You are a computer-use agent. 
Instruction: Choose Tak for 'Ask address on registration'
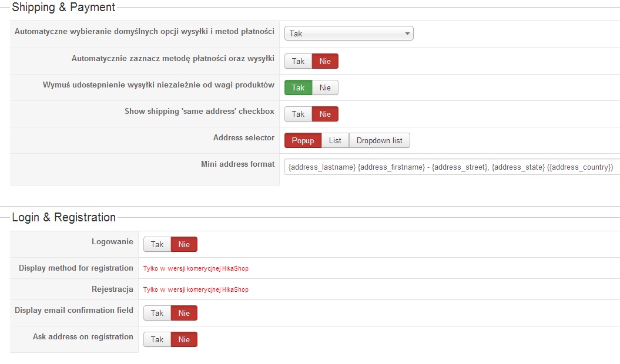(157, 340)
